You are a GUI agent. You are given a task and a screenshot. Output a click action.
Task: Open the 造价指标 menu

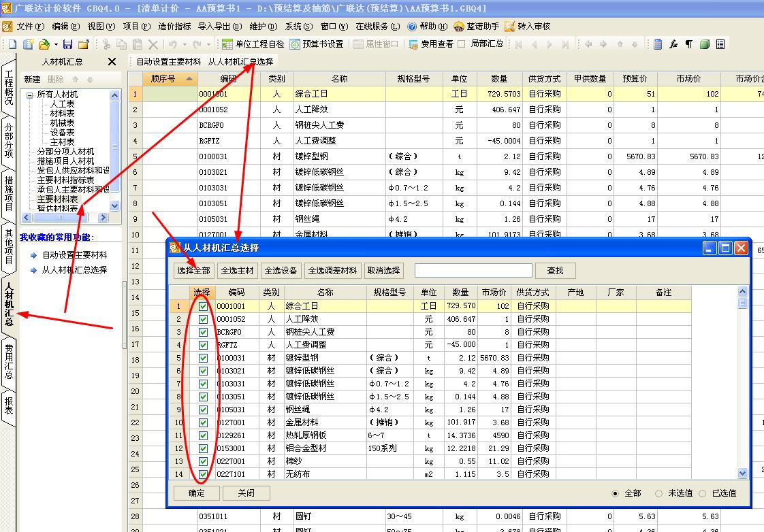point(174,27)
